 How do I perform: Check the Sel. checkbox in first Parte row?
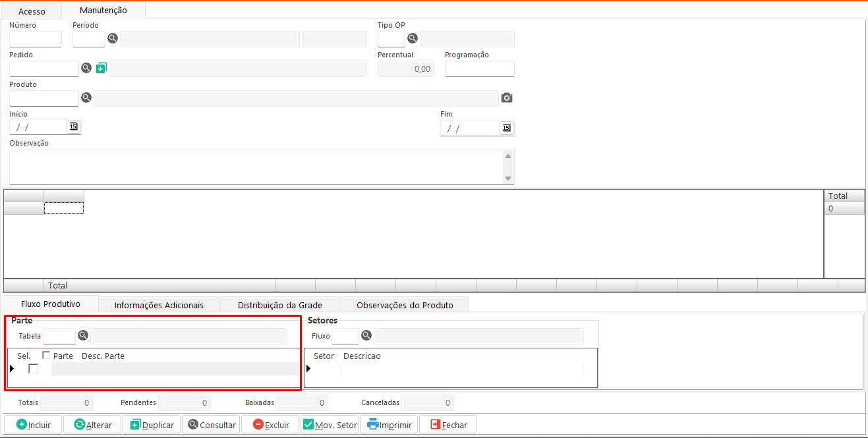tap(34, 369)
